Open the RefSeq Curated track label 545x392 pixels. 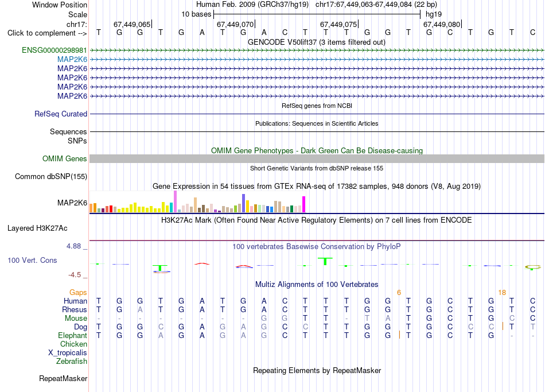tap(61, 114)
